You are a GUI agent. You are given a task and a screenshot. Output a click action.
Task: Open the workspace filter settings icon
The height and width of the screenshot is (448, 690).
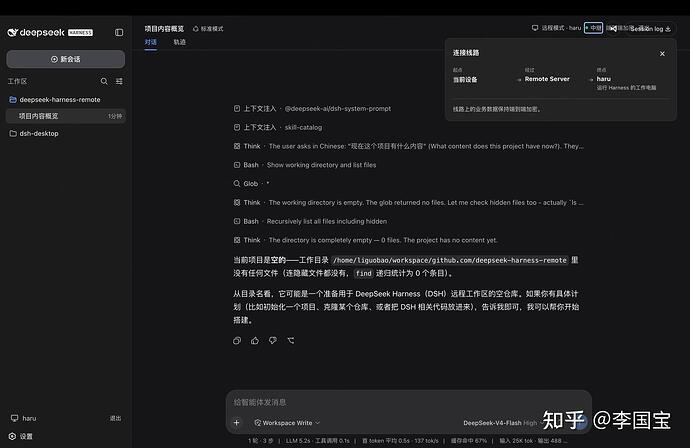[x=119, y=81]
